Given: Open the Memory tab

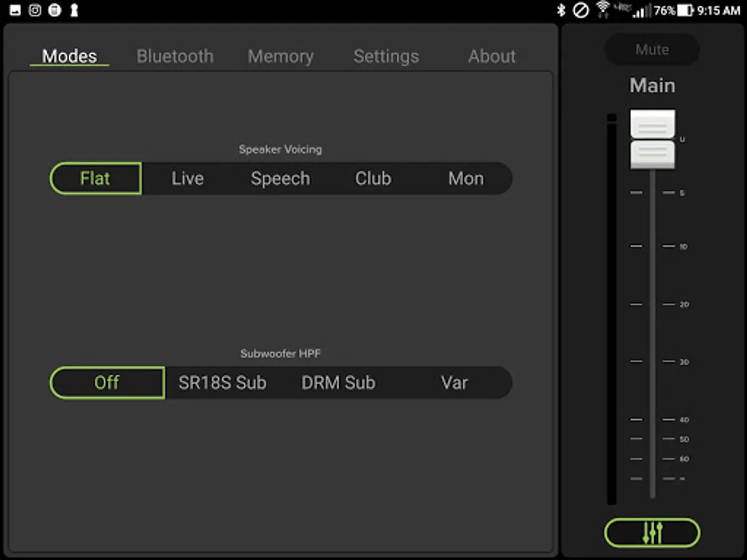Looking at the screenshot, I should coord(281,56).
